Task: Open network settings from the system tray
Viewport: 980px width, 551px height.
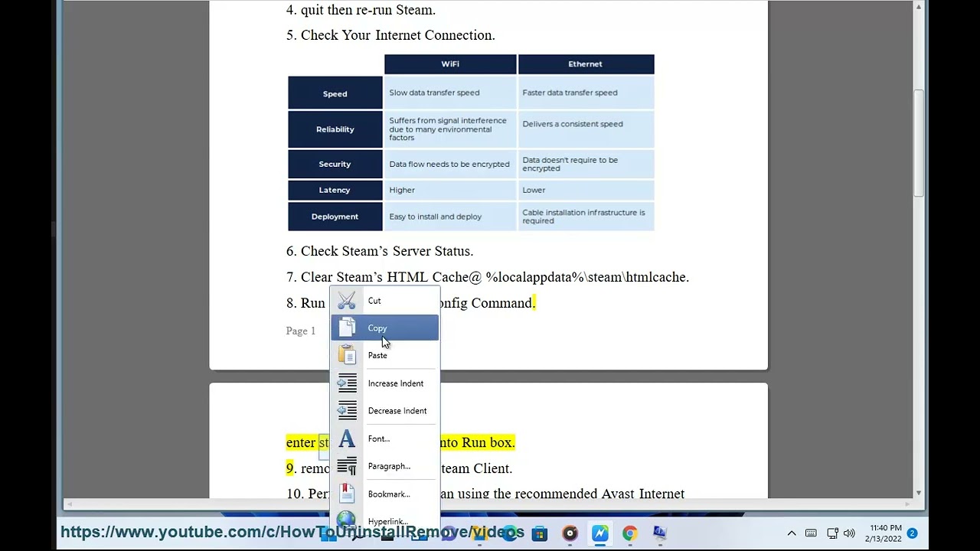Action: [831, 533]
